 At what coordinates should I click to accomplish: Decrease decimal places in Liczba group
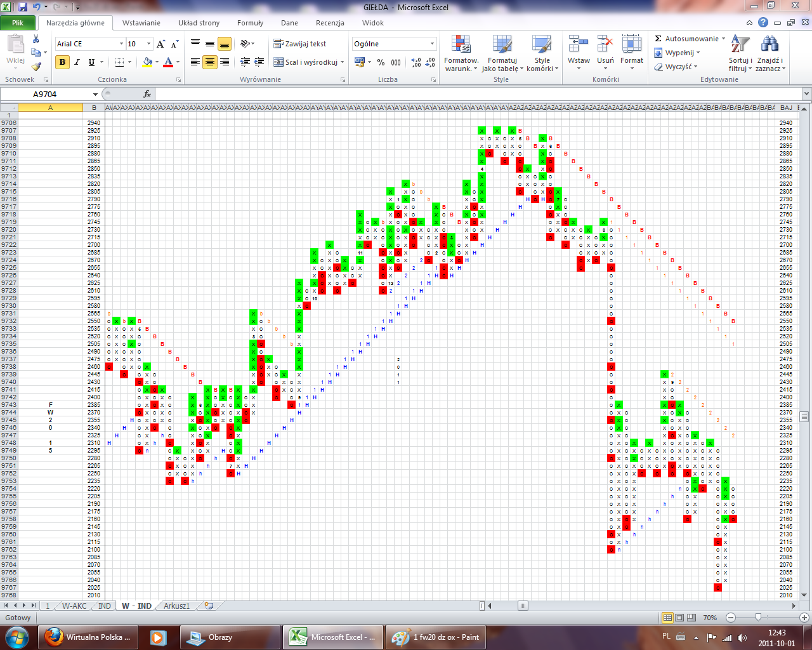point(430,62)
